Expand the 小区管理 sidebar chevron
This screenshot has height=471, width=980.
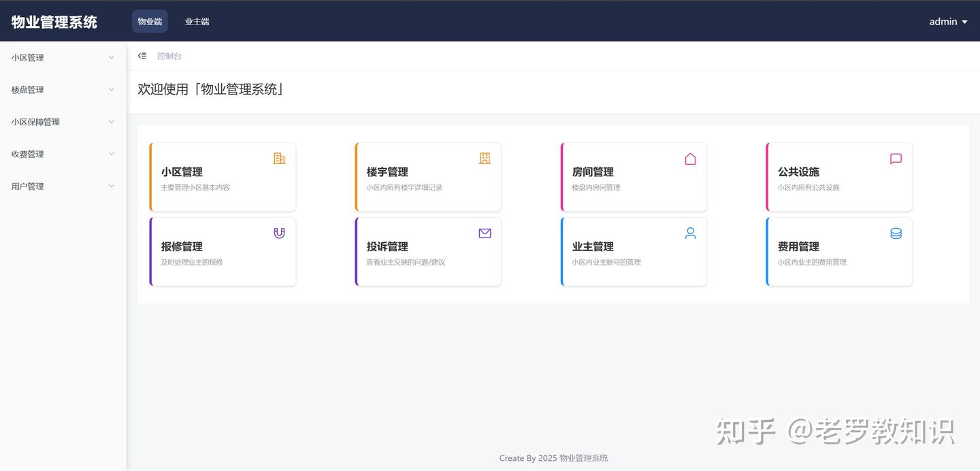tap(112, 57)
